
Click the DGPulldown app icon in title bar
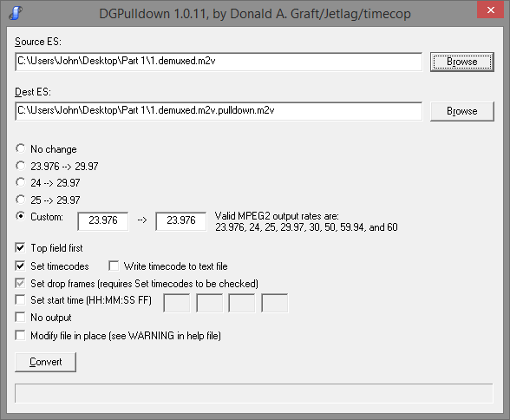click(x=16, y=13)
